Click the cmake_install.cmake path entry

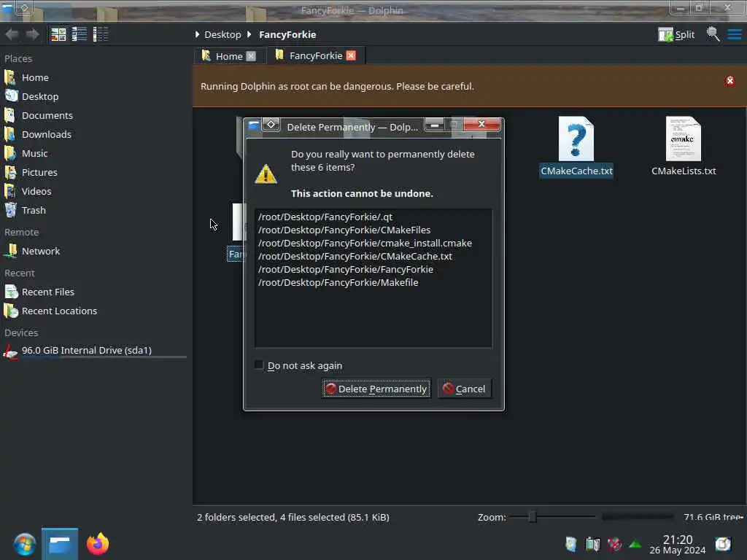(365, 244)
